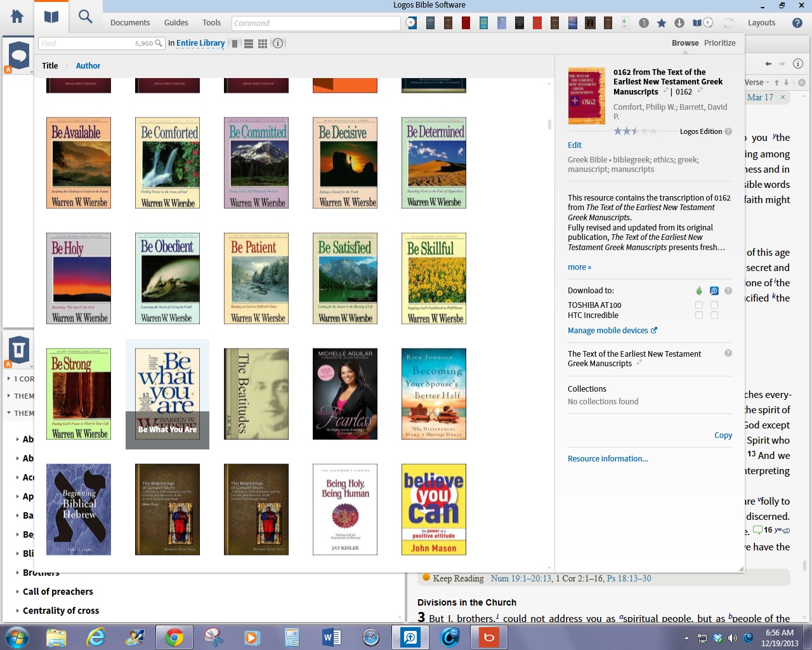Open the Be Available book cover
The width and height of the screenshot is (812, 650).
click(79, 163)
